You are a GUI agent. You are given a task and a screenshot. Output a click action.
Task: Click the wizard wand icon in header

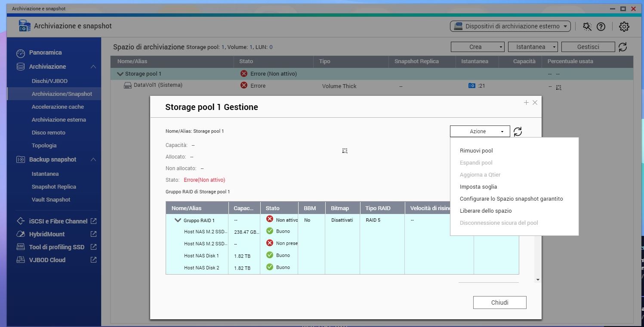(x=587, y=27)
